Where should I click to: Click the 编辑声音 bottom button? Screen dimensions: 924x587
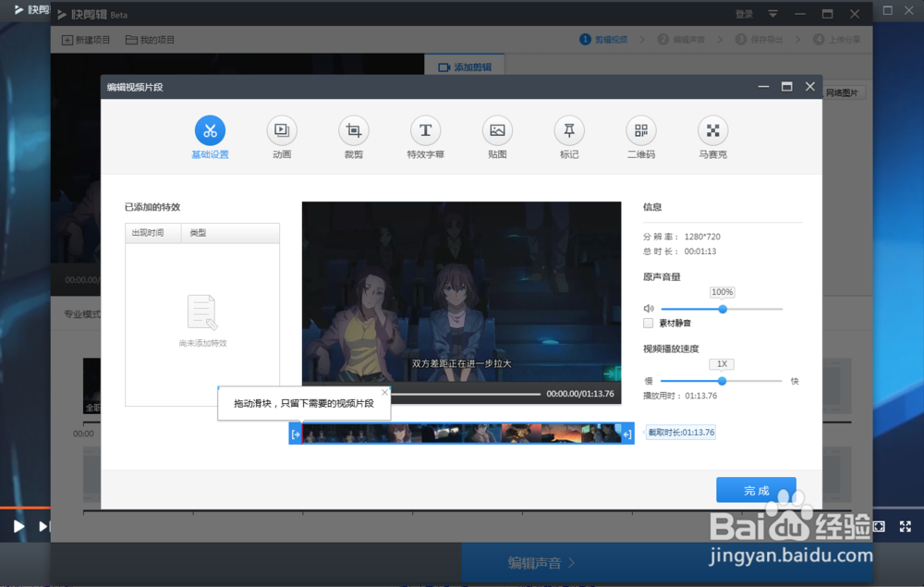point(541,563)
